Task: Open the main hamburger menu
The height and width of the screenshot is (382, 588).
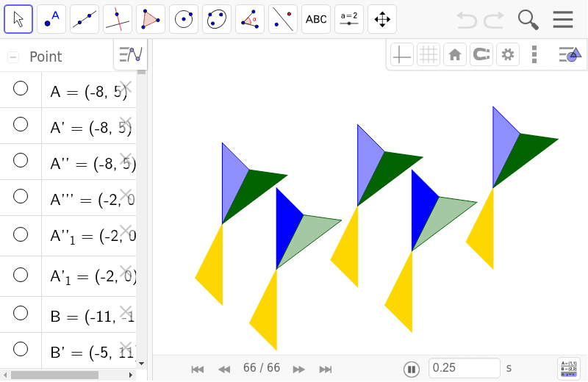Action: (563, 20)
